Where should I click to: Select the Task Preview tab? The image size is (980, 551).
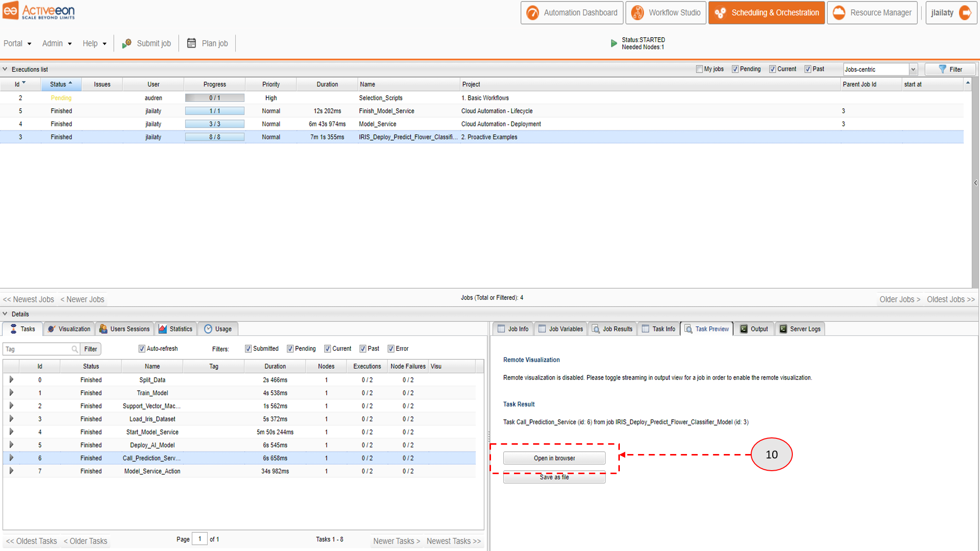click(x=707, y=329)
